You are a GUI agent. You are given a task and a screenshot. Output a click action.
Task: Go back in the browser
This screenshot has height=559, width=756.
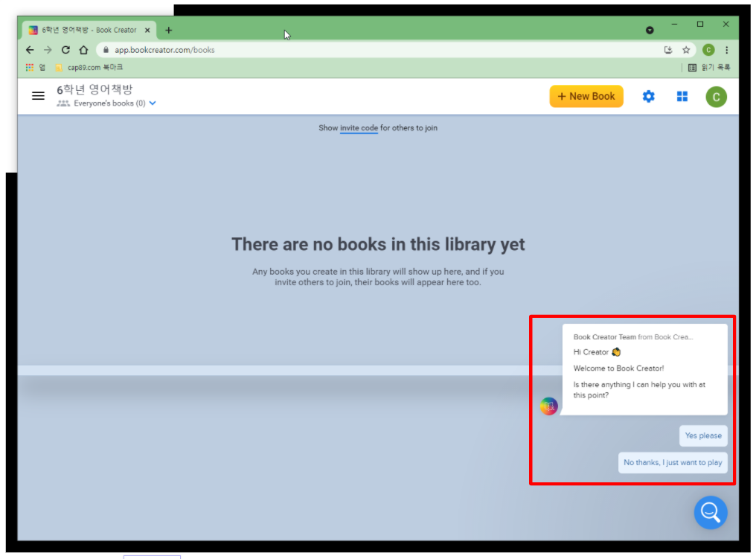click(30, 50)
